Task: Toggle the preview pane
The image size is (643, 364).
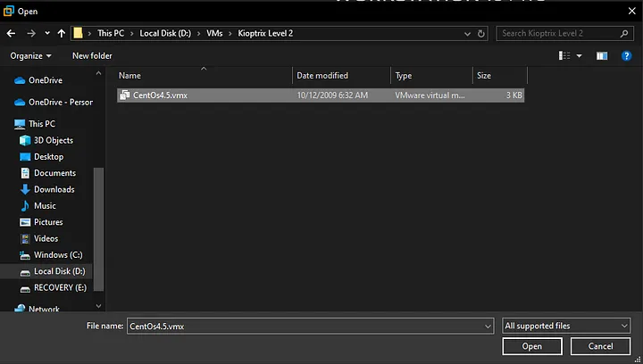Action: (x=602, y=55)
